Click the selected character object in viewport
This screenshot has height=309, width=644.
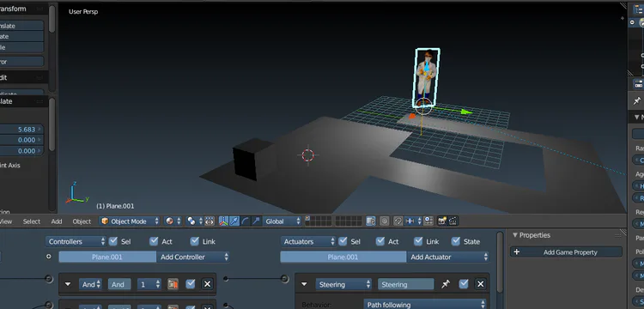426,77
